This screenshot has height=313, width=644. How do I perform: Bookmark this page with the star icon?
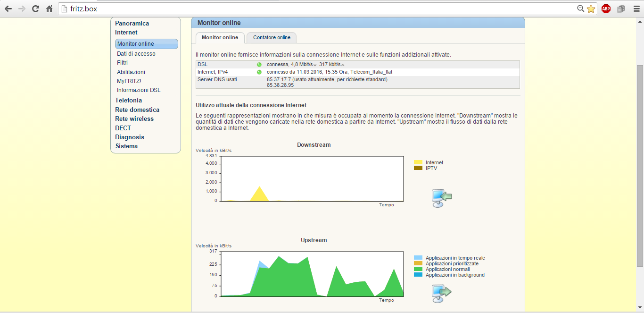[x=591, y=8]
